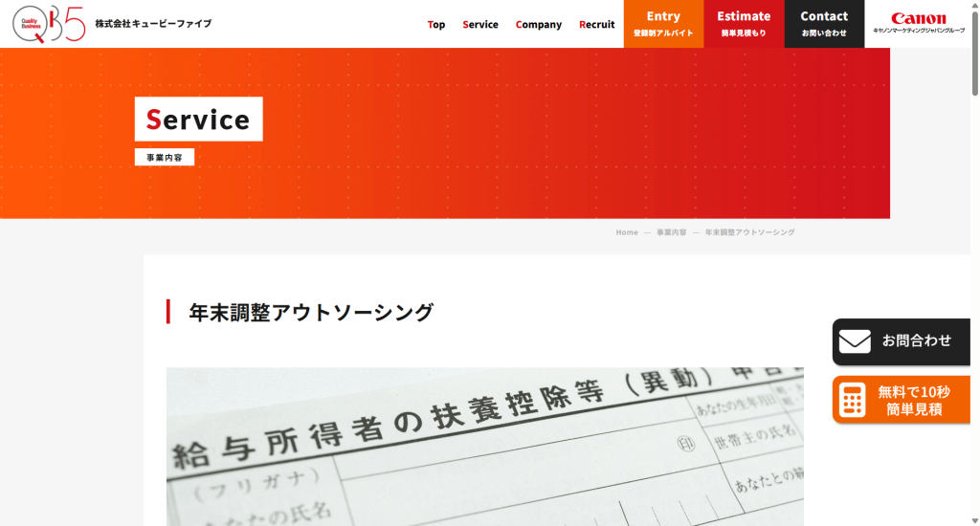Click the vertical page scrollbar thumb
Viewport: 980px width, 526px height.
[975, 54]
